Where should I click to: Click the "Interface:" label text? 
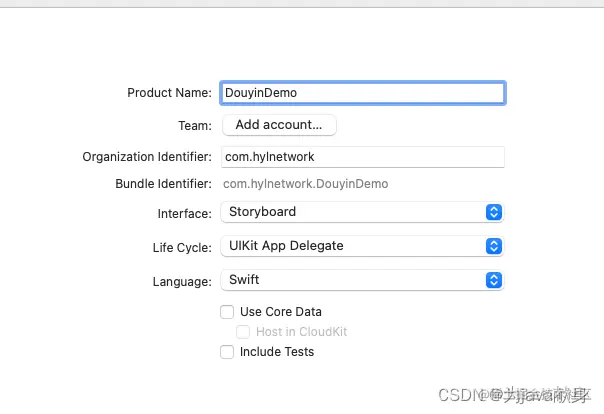point(184,213)
